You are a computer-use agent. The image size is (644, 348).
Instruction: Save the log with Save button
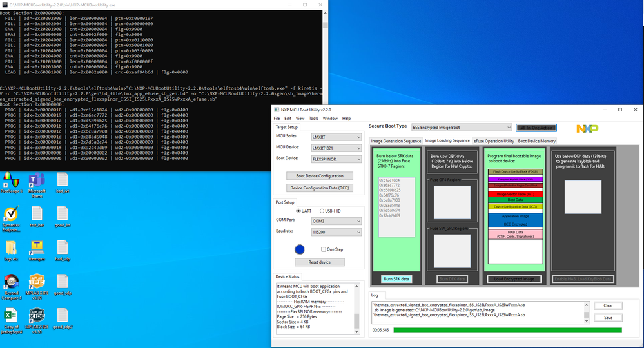click(x=609, y=318)
